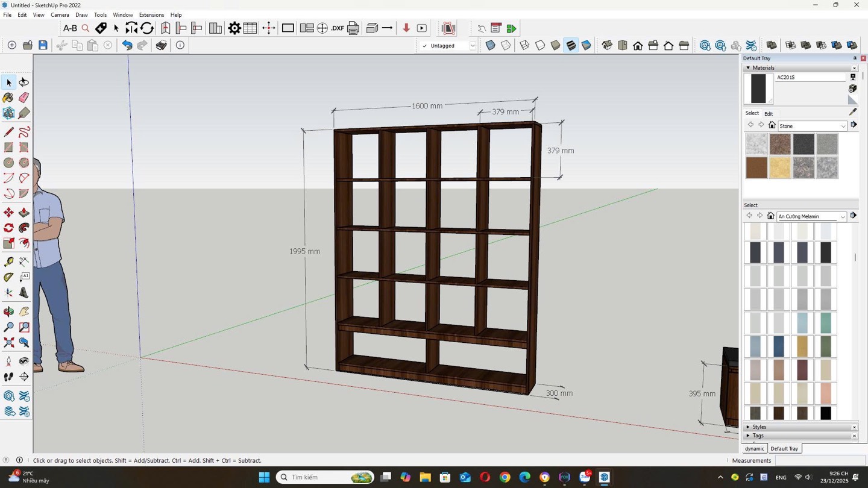
Task: Open details arrow beside Stone dropdown
Action: [x=854, y=125]
